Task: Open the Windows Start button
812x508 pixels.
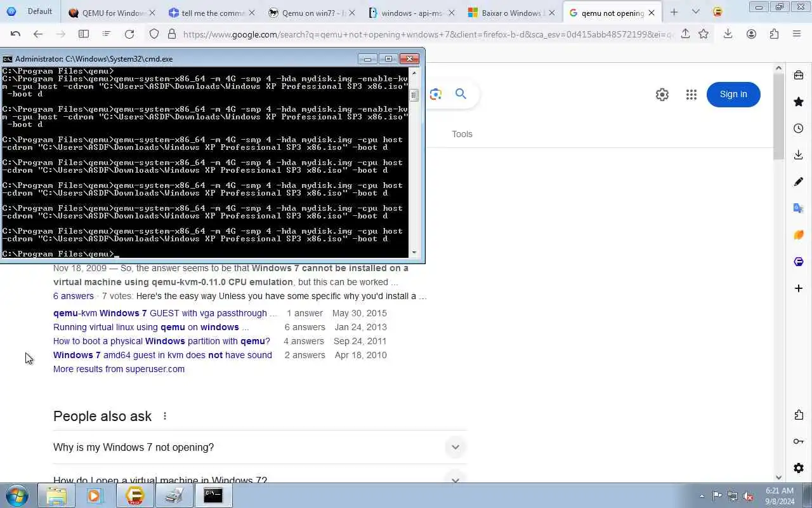Action: point(17,495)
